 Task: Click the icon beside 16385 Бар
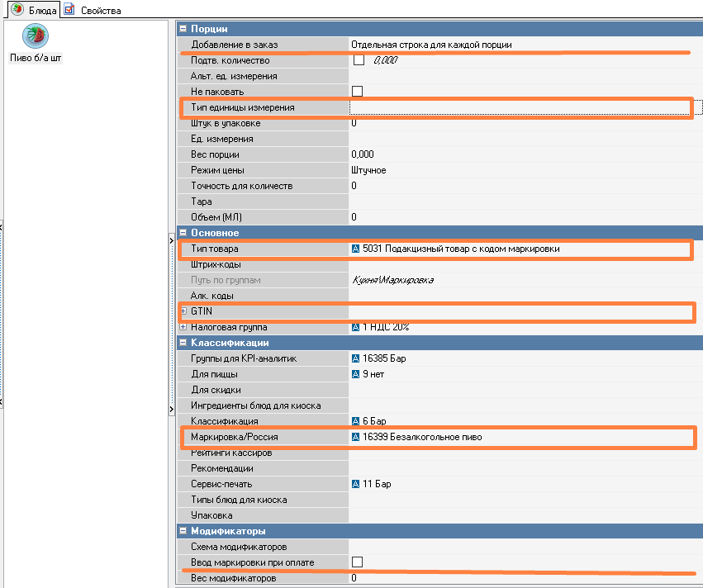pyautogui.click(x=356, y=358)
